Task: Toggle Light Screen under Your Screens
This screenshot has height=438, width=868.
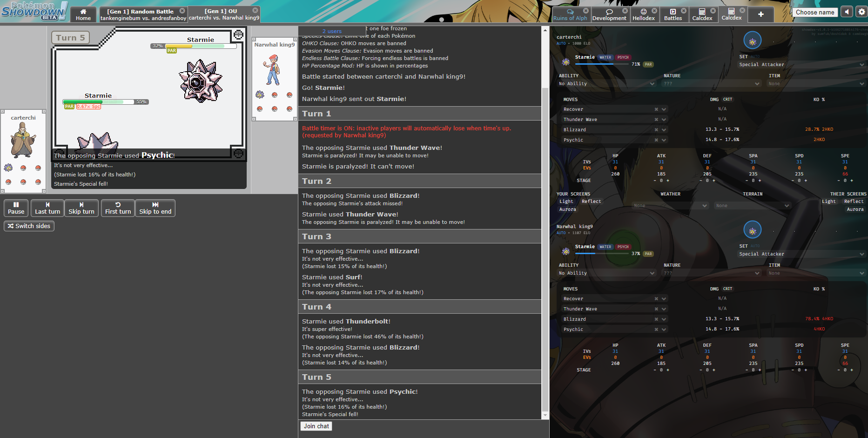Action: [566, 202]
